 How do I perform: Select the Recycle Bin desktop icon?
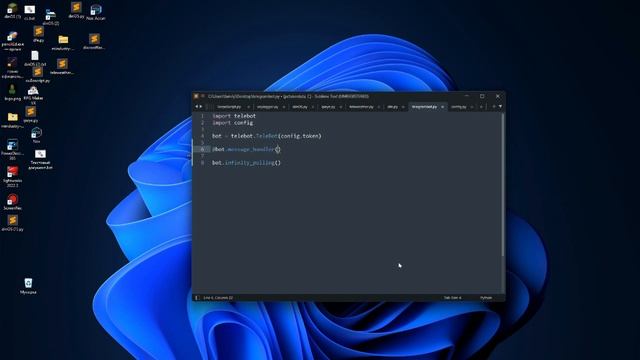pos(28,286)
